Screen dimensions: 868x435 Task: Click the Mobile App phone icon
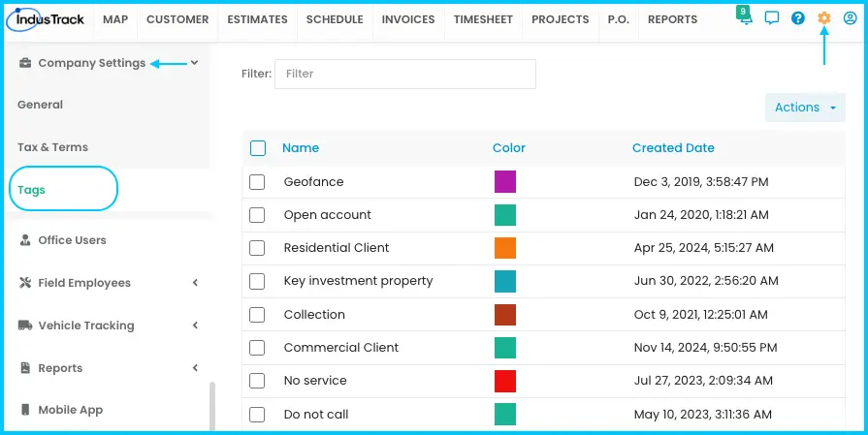tap(25, 410)
